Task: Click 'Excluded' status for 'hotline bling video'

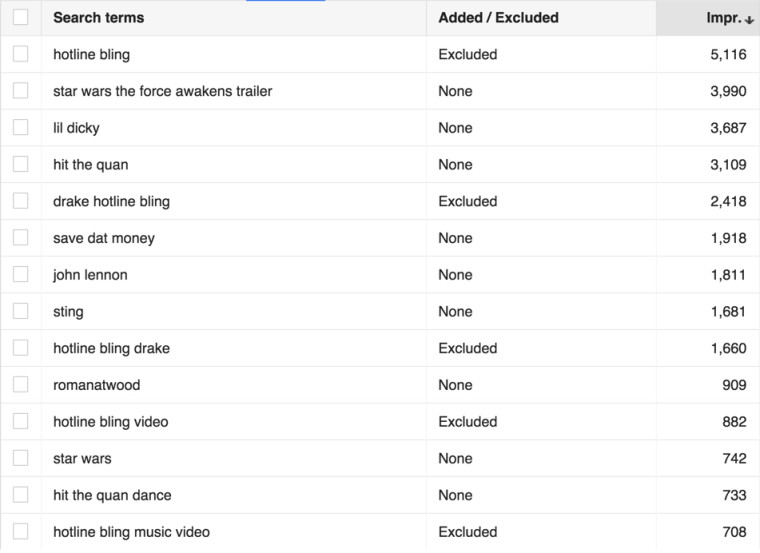Action: coord(468,422)
